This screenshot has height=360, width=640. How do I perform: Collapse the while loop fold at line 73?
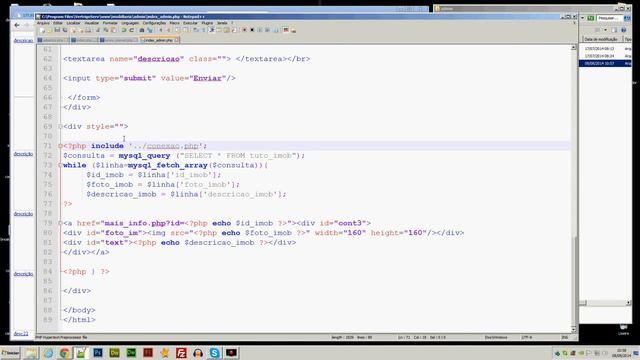point(60,165)
